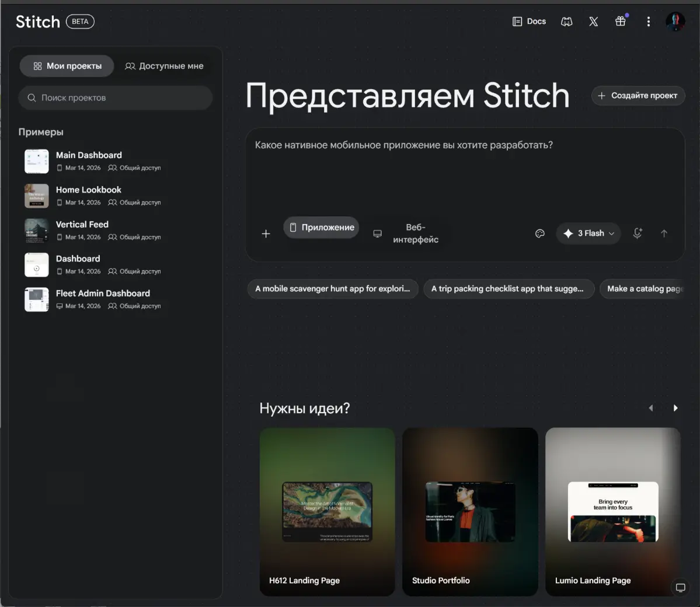The image size is (700, 607).
Task: Open the Docs link
Action: coord(529,22)
